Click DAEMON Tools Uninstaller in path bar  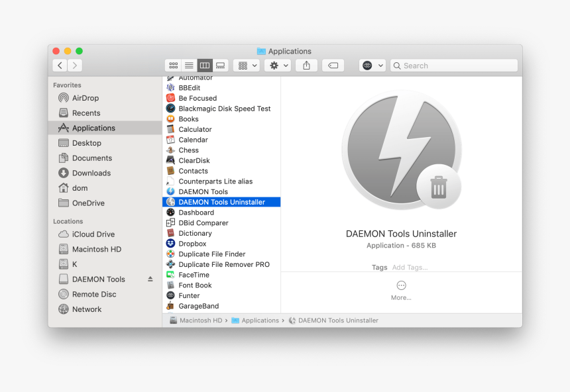pyautogui.click(x=333, y=320)
